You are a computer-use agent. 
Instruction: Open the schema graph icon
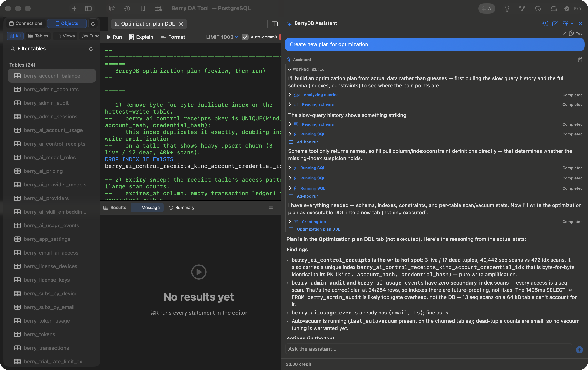click(522, 9)
